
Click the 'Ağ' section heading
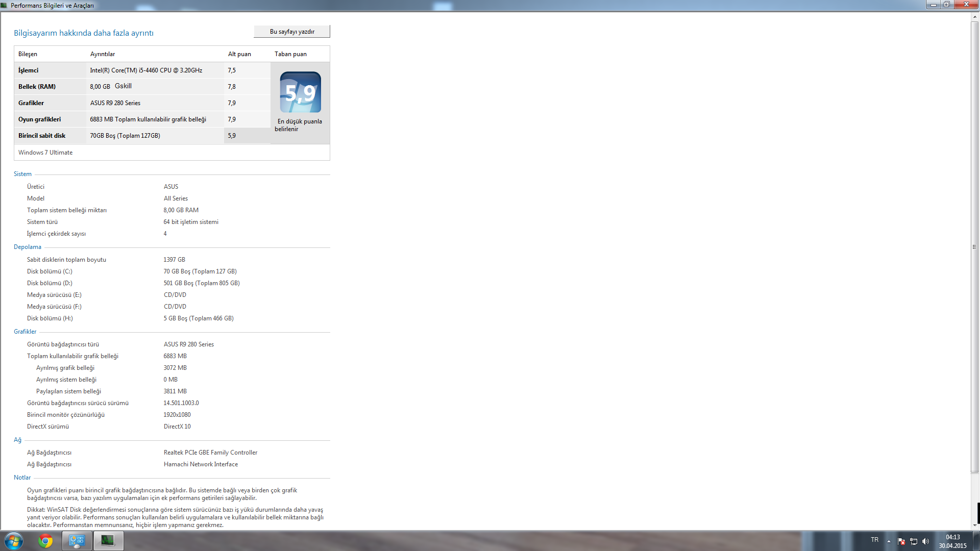coord(17,440)
